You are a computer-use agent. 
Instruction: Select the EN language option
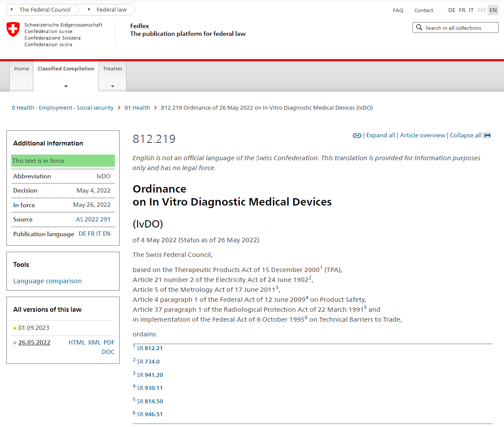493,10
